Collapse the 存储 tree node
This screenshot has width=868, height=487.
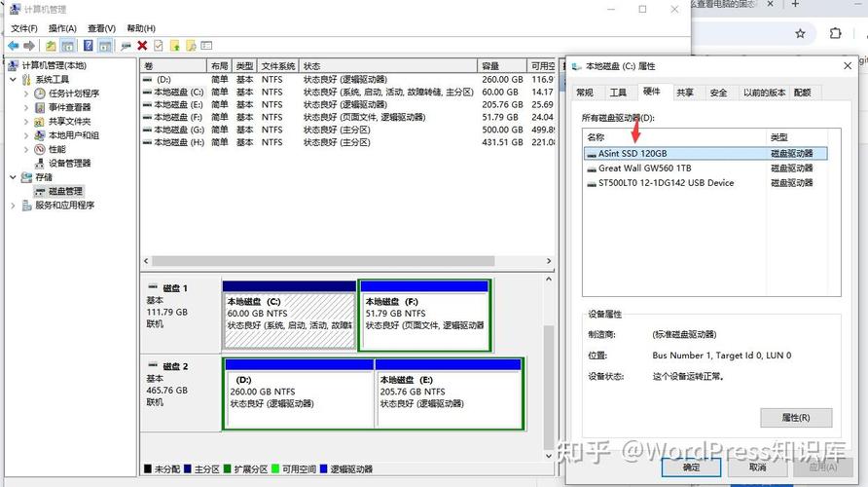pos(14,178)
